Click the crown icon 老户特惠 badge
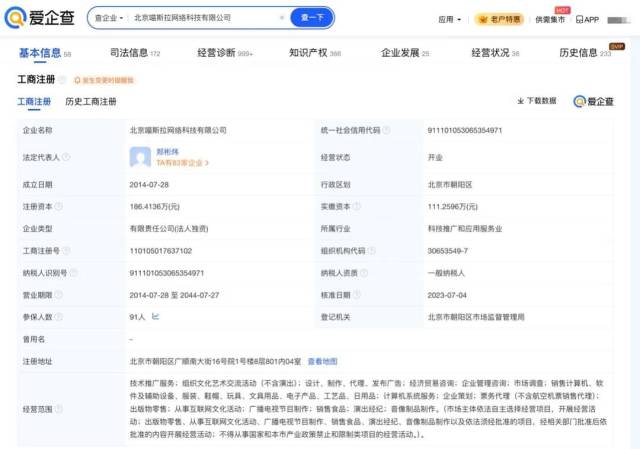Screen dimensions: 640x449 pyautogui.click(x=499, y=19)
